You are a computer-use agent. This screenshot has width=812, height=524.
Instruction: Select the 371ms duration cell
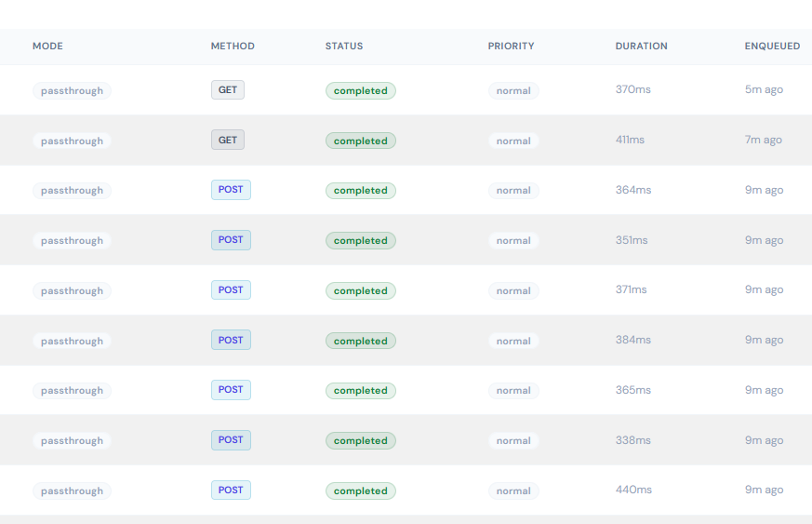click(631, 289)
